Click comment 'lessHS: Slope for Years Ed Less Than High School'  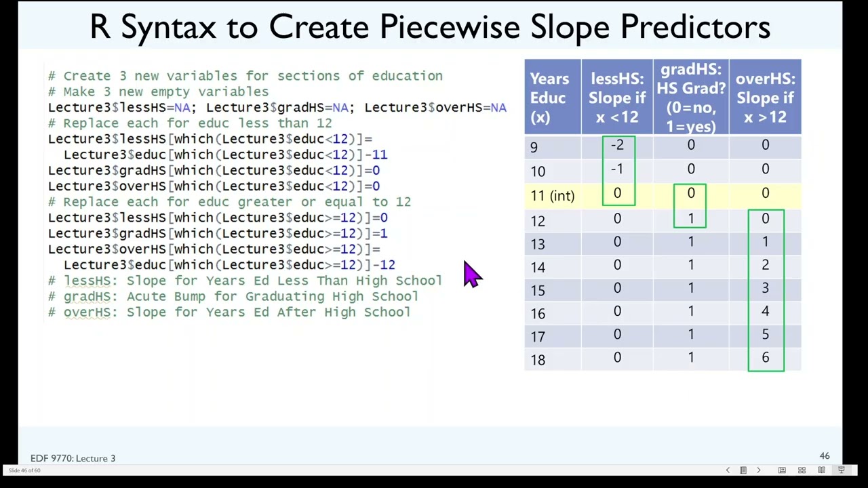coord(245,281)
